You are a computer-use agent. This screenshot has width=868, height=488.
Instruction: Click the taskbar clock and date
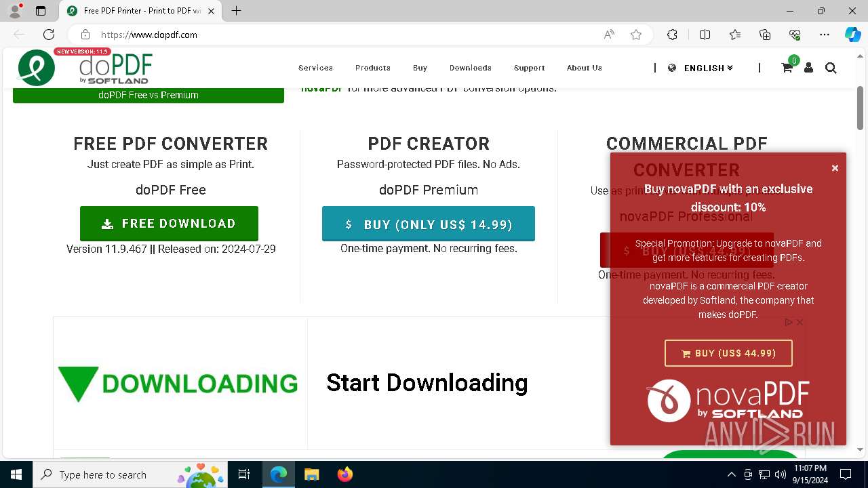point(810,474)
